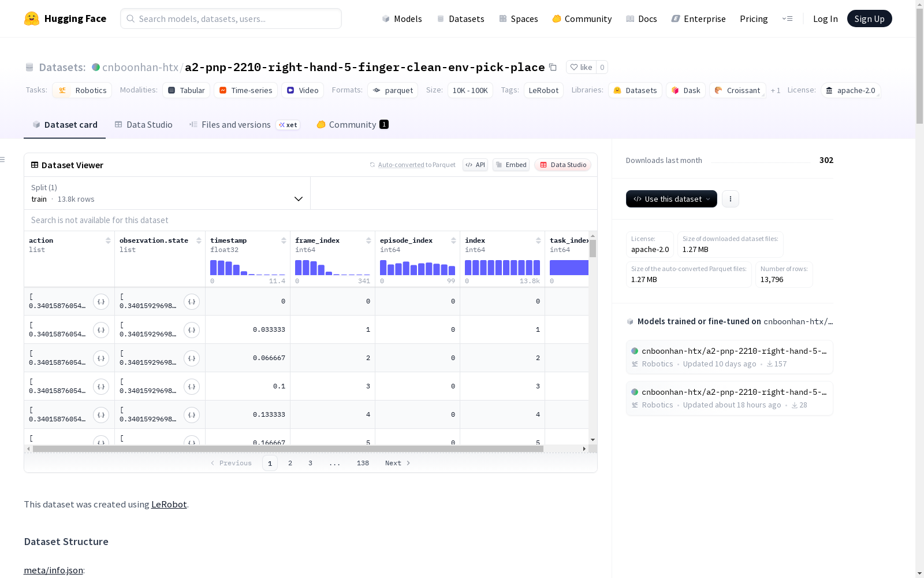Click the Hugging Face logo icon
This screenshot has height=578, width=924.
coord(32,18)
